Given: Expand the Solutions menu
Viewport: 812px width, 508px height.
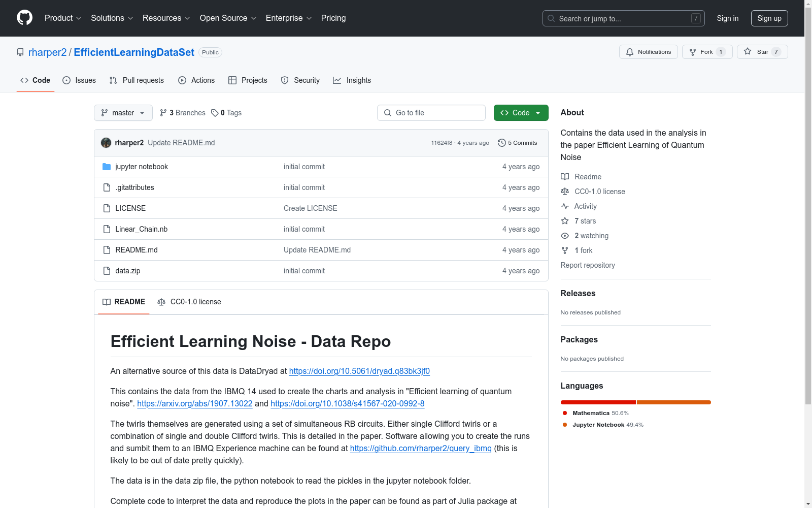Looking at the screenshot, I should [112, 18].
